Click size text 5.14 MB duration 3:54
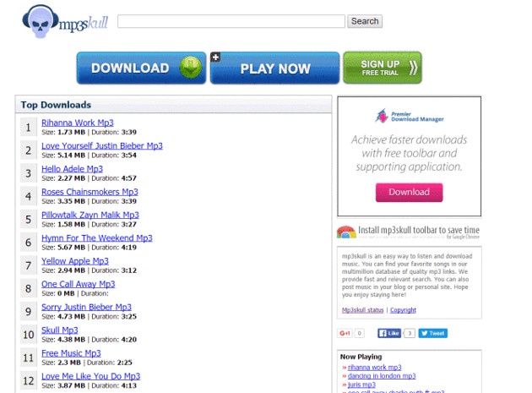 coord(89,156)
